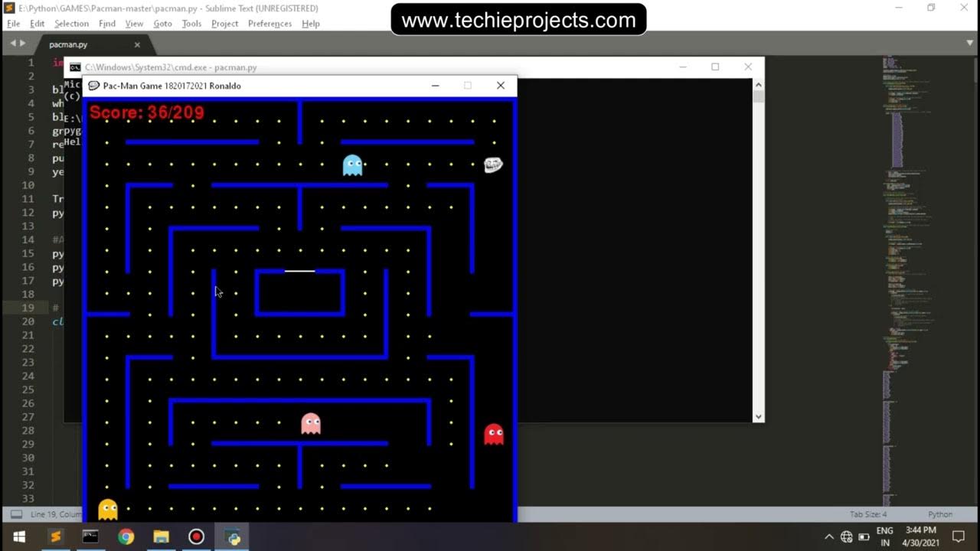Open the Preferences menu

pos(269,24)
